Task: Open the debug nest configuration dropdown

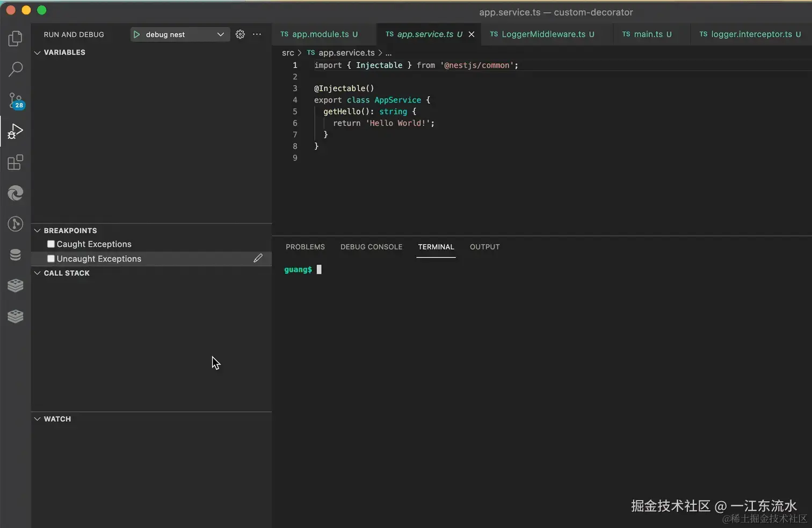Action: click(180, 34)
